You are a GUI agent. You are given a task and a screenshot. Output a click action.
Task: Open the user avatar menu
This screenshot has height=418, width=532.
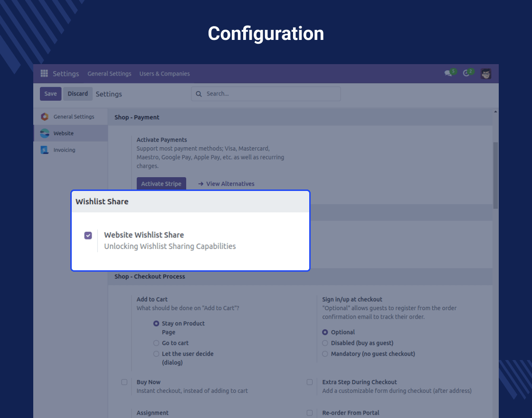pos(486,74)
